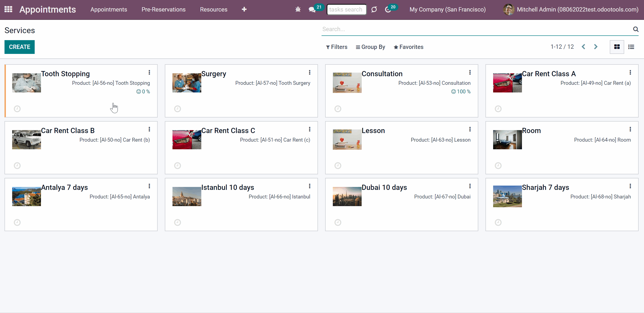Image resolution: width=644 pixels, height=313 pixels.
Task: Open kebab menu on Dubai 10 days card
Action: click(x=470, y=186)
